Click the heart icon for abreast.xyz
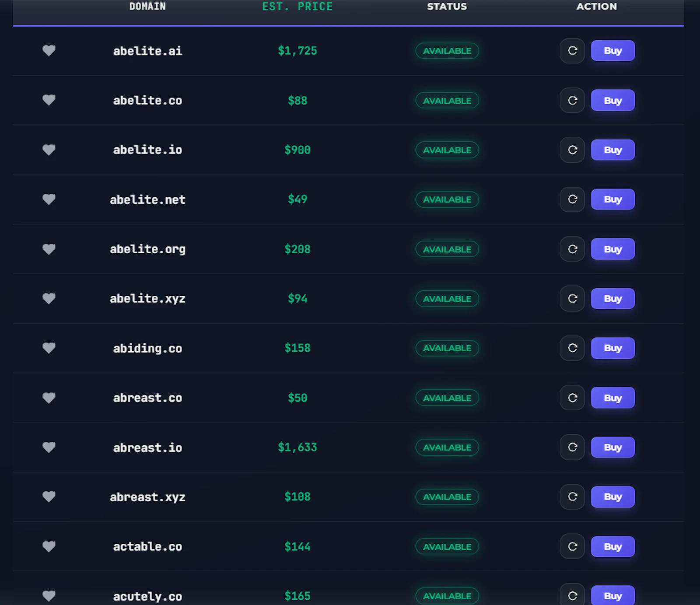Screen dimensions: 700x605 click(49, 497)
